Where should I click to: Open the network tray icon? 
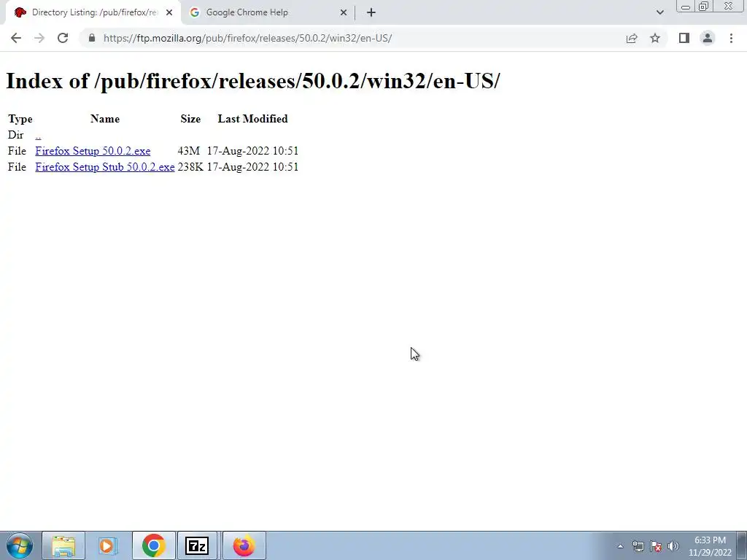point(638,546)
